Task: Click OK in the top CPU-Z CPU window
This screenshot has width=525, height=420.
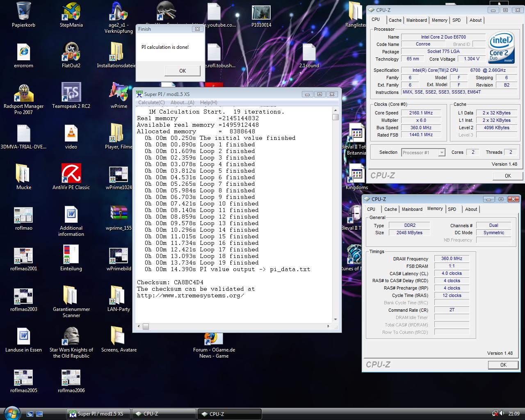Action: (508, 176)
